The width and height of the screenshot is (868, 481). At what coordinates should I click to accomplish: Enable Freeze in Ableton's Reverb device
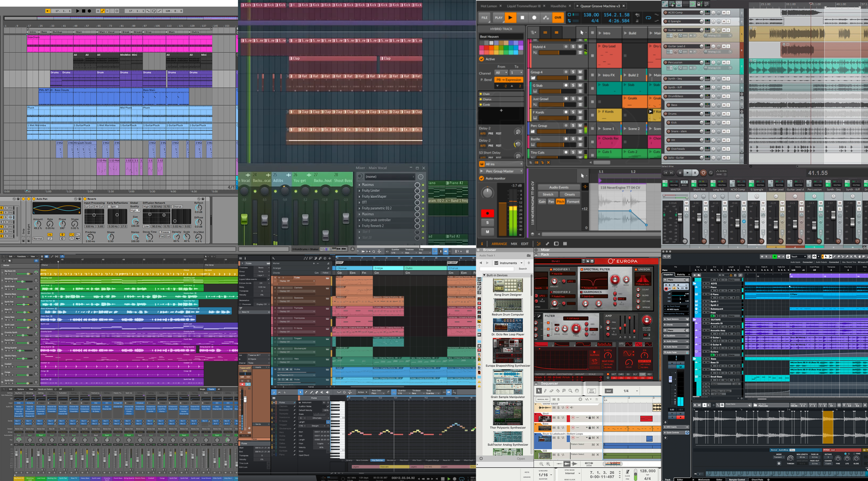click(165, 232)
